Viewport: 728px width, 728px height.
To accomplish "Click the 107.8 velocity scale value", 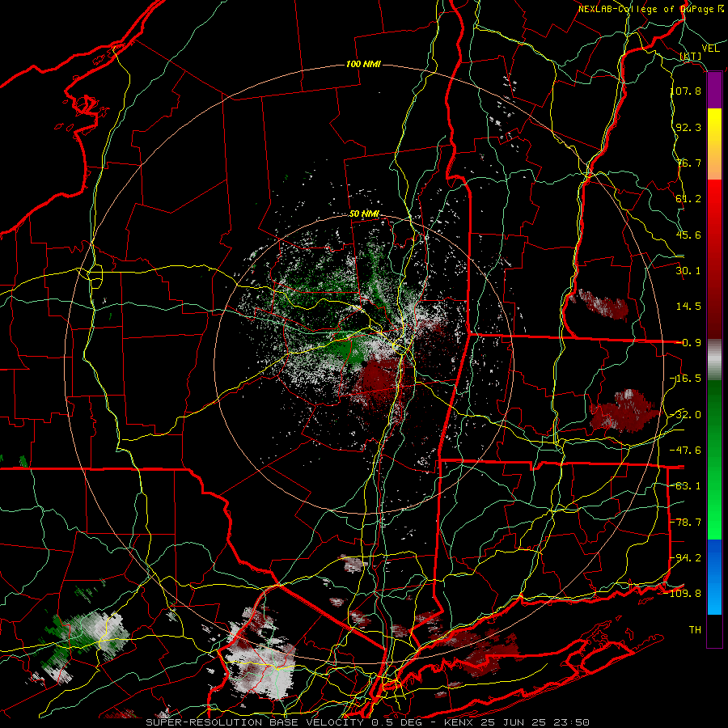I will point(686,91).
